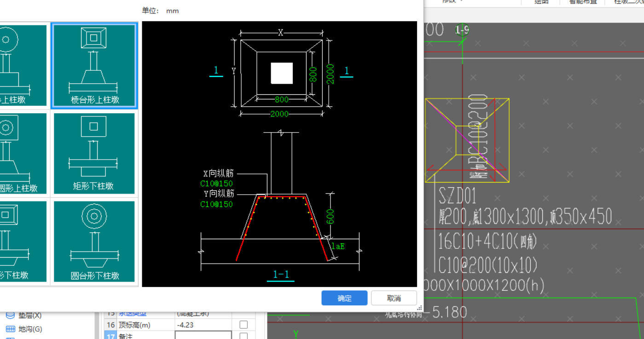Select the 圆台形下柱墩 pier type thumbnail
The image size is (644, 339).
94,241
